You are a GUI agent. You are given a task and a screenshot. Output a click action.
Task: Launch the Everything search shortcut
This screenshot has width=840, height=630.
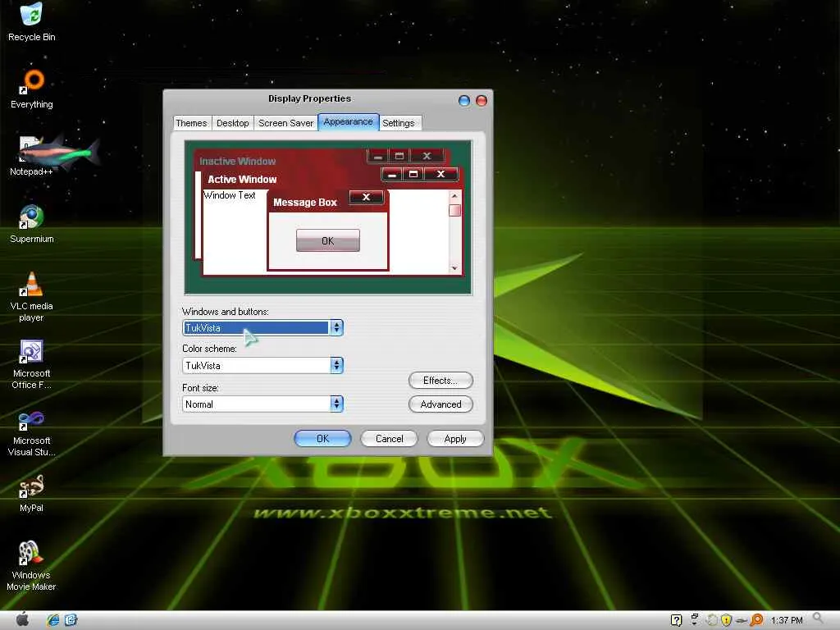(x=32, y=89)
